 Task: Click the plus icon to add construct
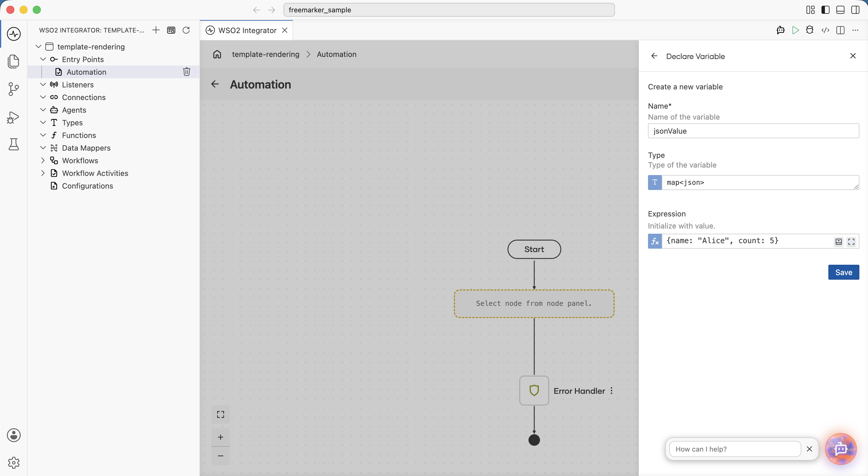[x=156, y=30]
